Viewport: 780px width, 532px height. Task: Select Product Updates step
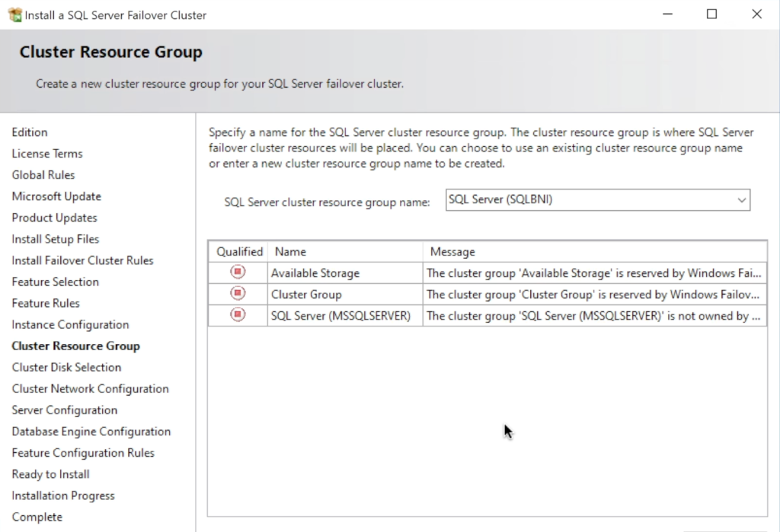(55, 218)
